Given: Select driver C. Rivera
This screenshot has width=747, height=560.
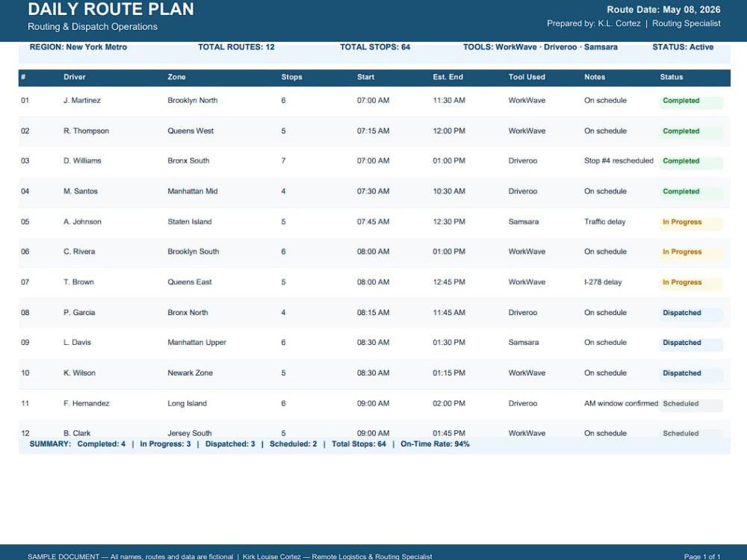Looking at the screenshot, I should (x=79, y=252).
